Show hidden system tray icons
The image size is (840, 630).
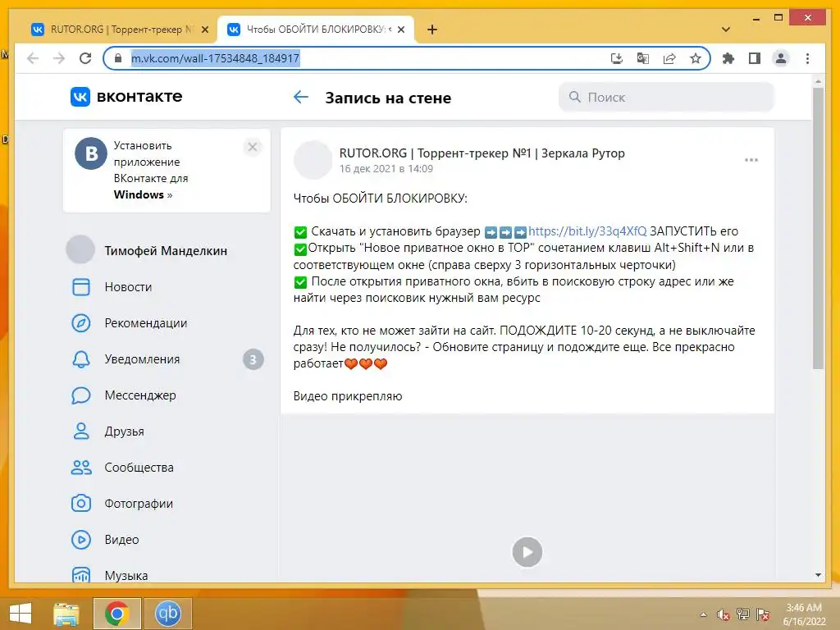click(703, 614)
